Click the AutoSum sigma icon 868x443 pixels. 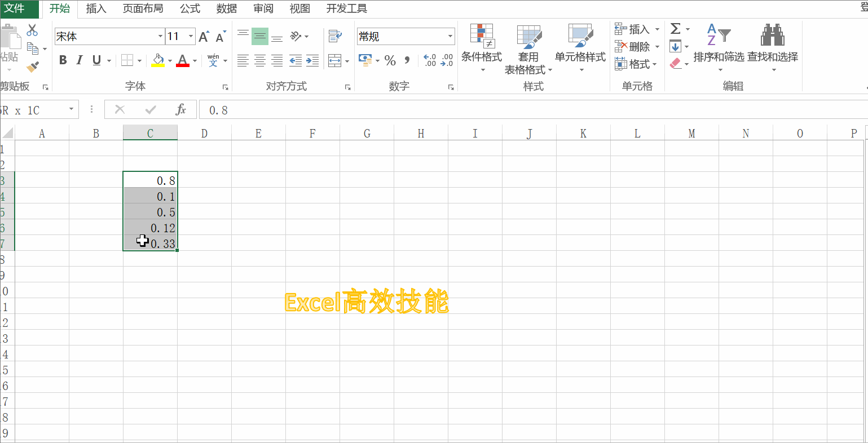(x=675, y=29)
